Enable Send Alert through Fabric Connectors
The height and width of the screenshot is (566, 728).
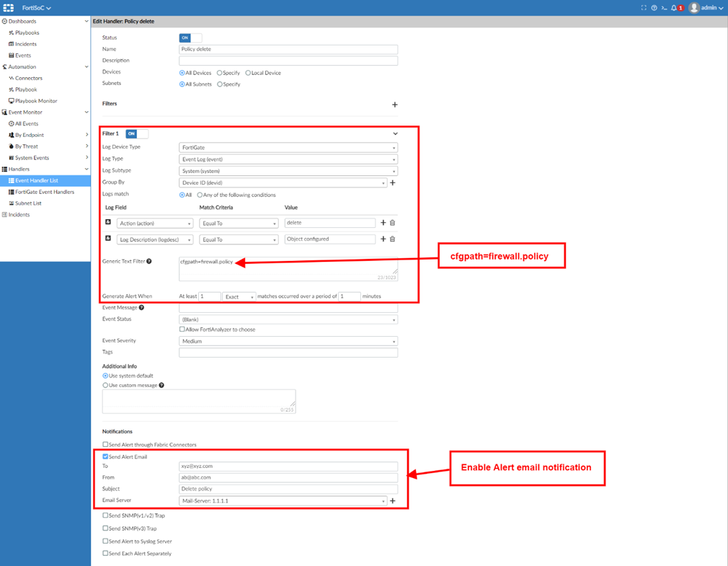pos(106,444)
